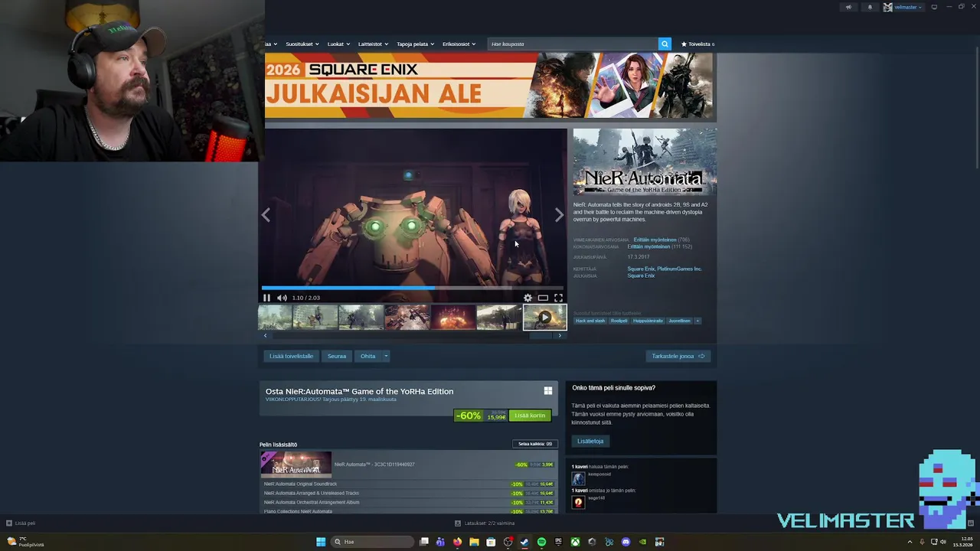Go to next media with right arrow
The height and width of the screenshot is (551, 980).
click(559, 215)
